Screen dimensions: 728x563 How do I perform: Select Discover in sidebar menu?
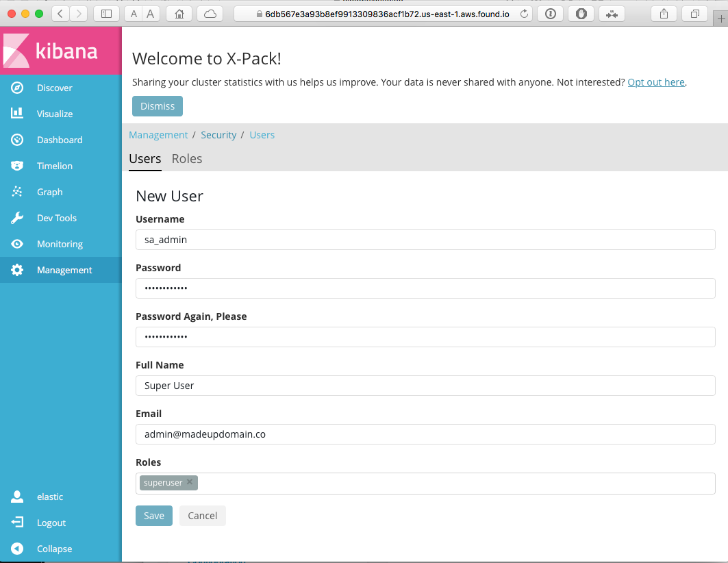pyautogui.click(x=54, y=88)
